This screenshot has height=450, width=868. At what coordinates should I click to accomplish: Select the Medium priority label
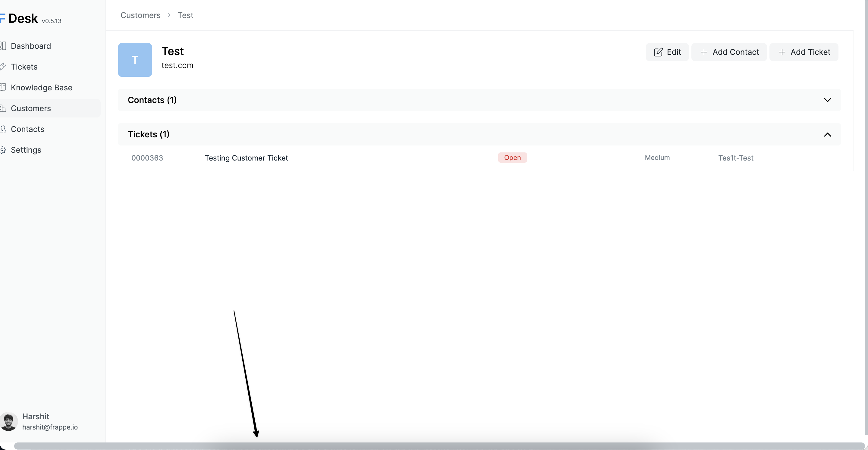coord(657,158)
